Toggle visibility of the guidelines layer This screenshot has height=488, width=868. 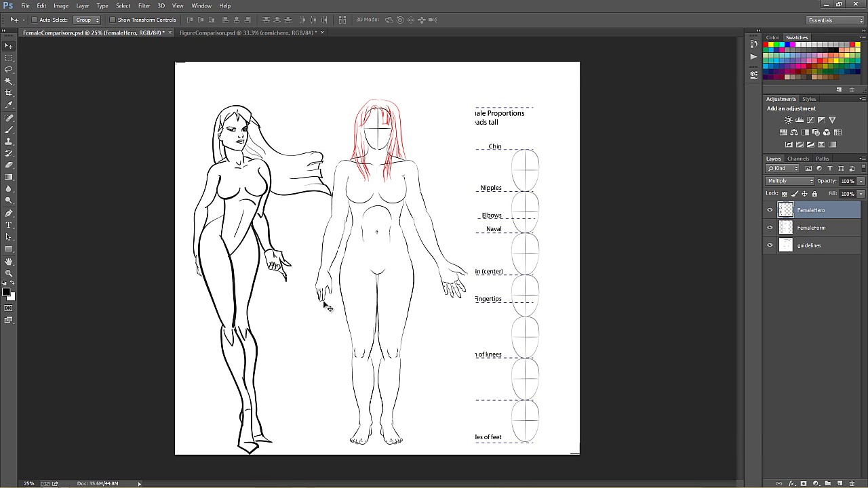coord(770,245)
